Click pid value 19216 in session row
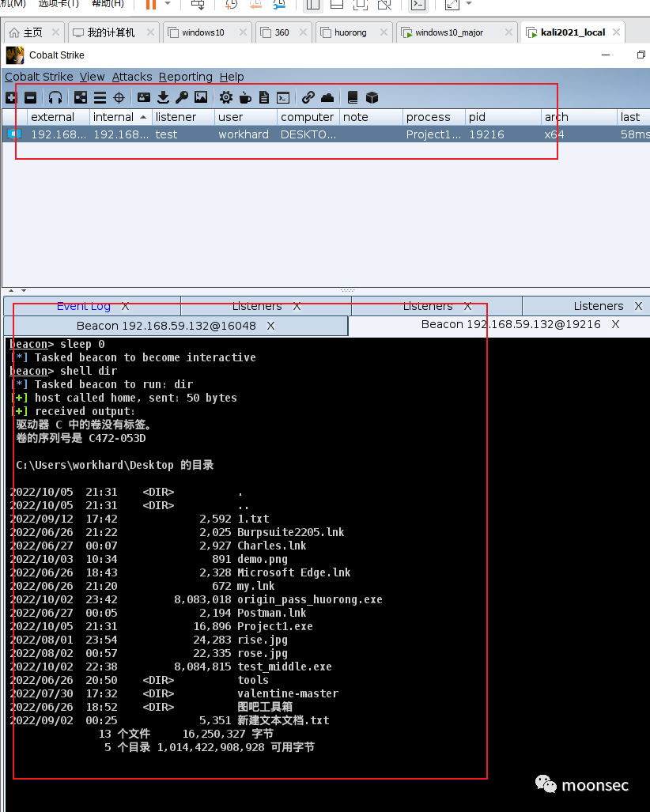 click(486, 134)
